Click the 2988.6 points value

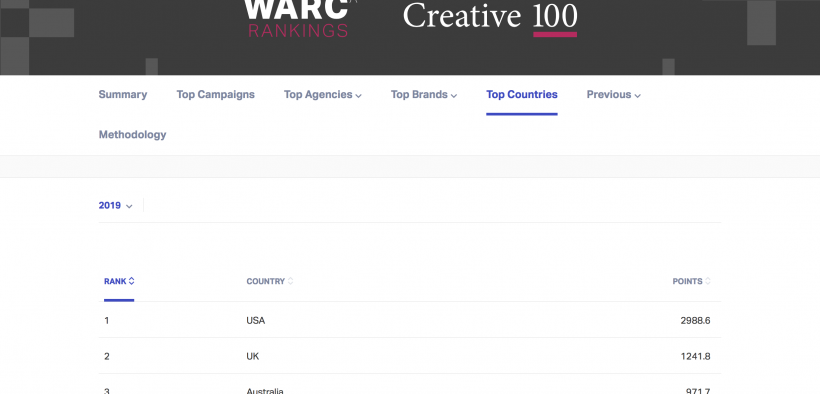pyautogui.click(x=695, y=320)
